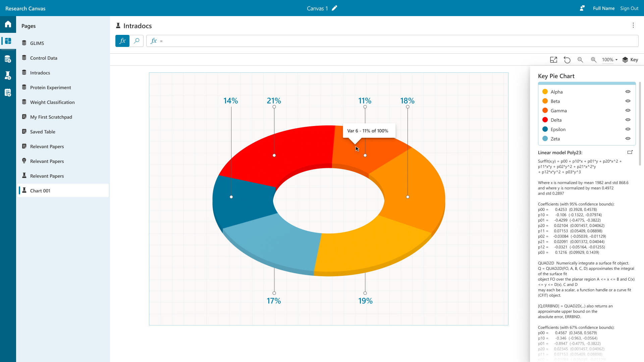Click the zoom in magnifier icon

point(594,60)
